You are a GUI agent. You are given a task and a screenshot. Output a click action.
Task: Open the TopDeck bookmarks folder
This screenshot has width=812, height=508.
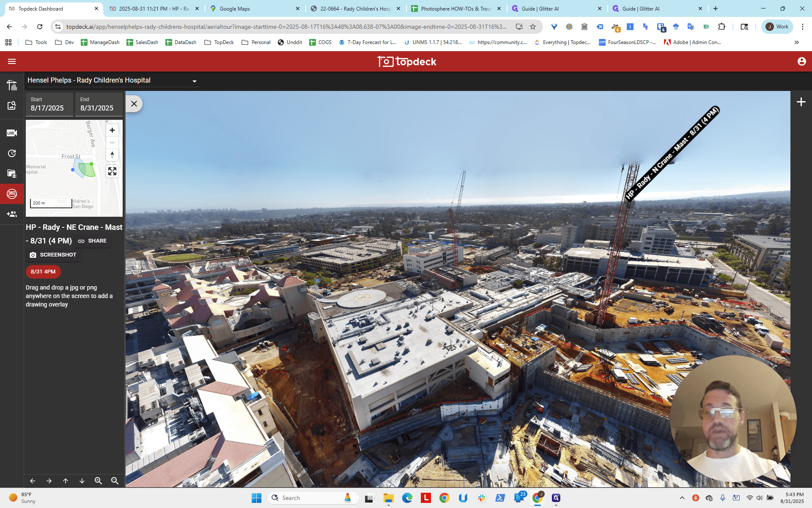coord(219,42)
